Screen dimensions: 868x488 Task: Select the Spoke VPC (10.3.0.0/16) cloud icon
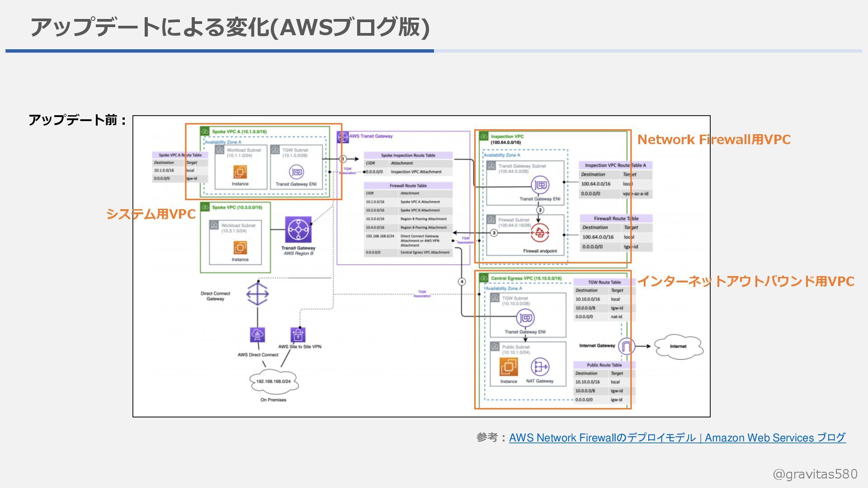[205, 207]
